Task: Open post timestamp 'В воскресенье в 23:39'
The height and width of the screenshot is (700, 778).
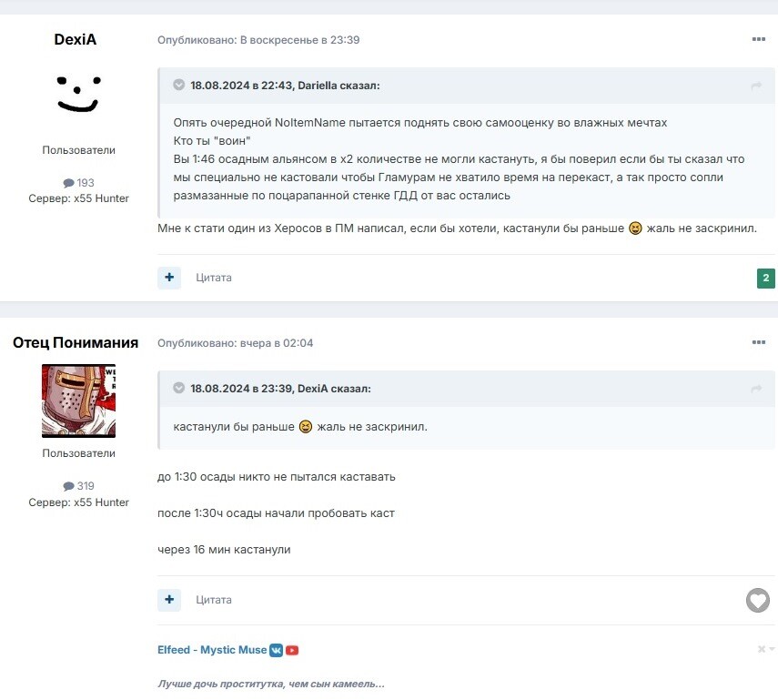Action: pyautogui.click(x=299, y=40)
